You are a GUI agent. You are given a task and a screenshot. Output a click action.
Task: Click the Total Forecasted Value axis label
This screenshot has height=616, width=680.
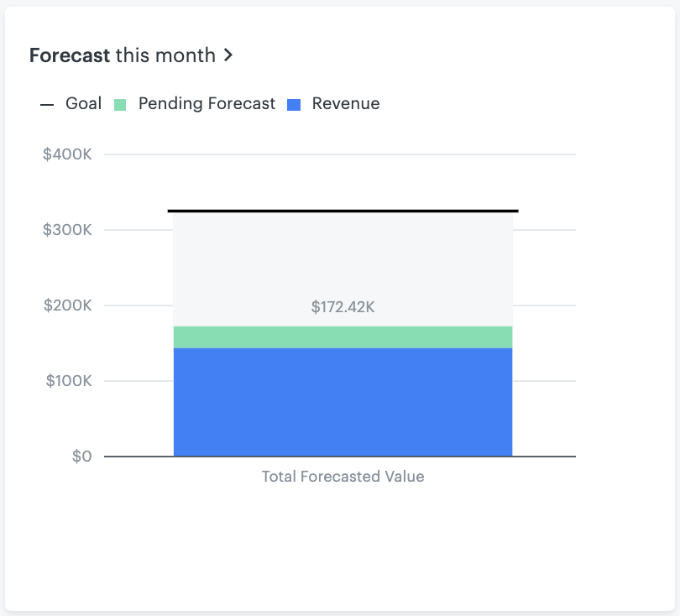point(343,477)
